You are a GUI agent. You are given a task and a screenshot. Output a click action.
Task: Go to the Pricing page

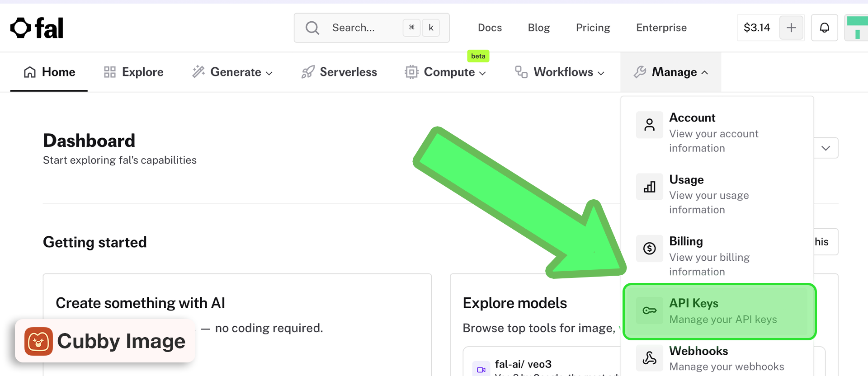(x=593, y=28)
